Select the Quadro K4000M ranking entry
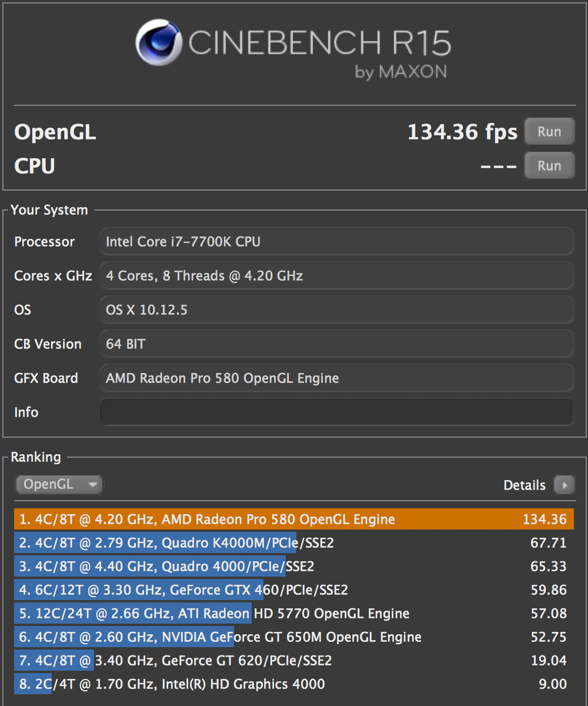 [x=293, y=543]
